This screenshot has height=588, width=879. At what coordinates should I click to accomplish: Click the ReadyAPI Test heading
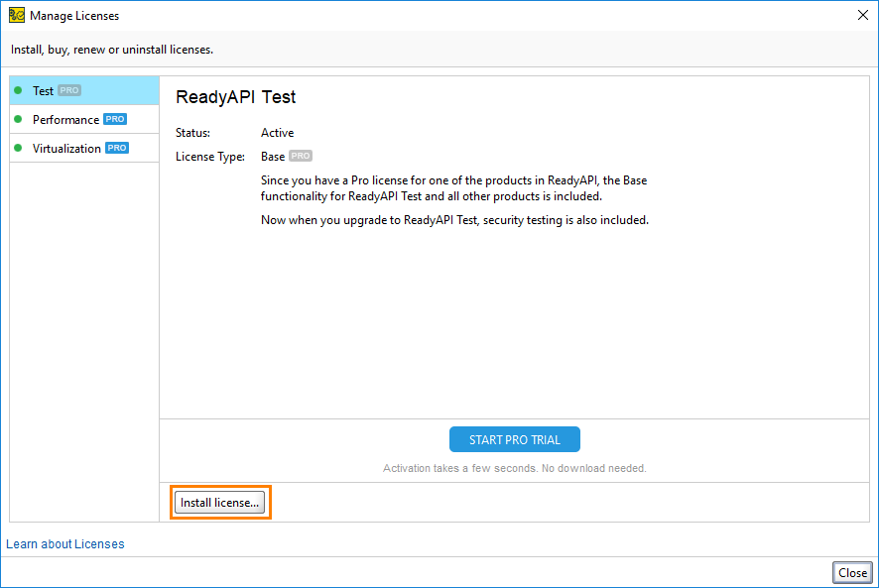coord(236,97)
